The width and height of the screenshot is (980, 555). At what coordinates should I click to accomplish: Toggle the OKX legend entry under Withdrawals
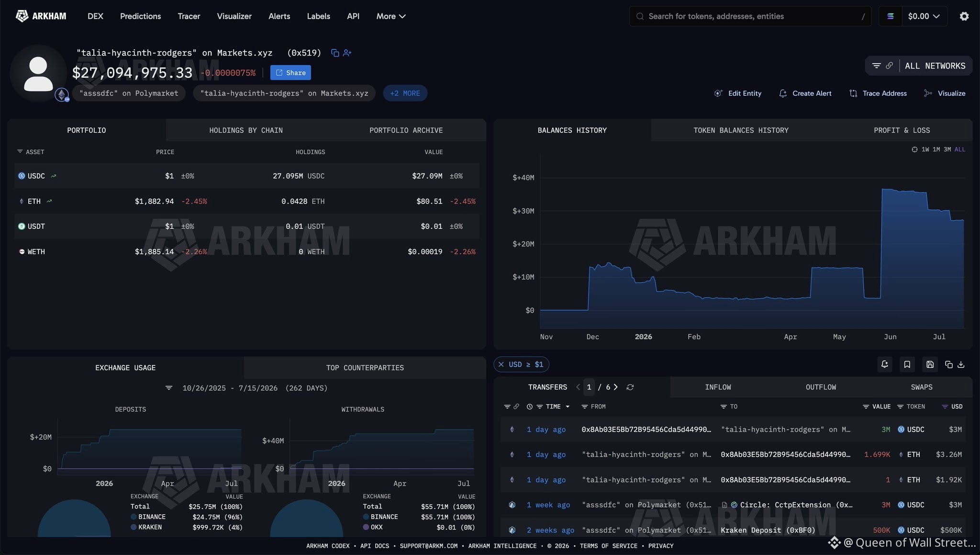[373, 527]
